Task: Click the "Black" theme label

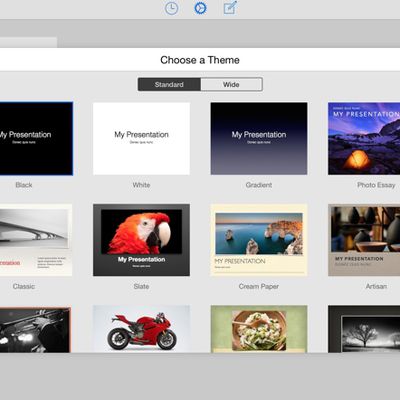Action: (24, 185)
